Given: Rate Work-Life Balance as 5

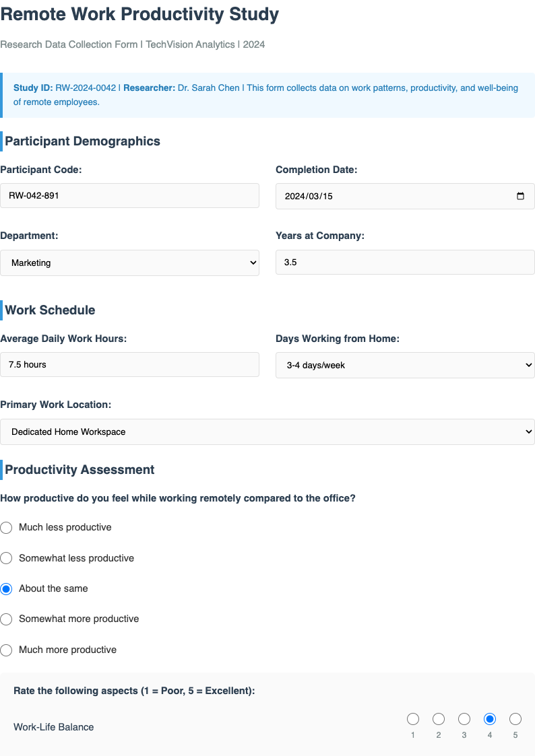Looking at the screenshot, I should tap(515, 718).
